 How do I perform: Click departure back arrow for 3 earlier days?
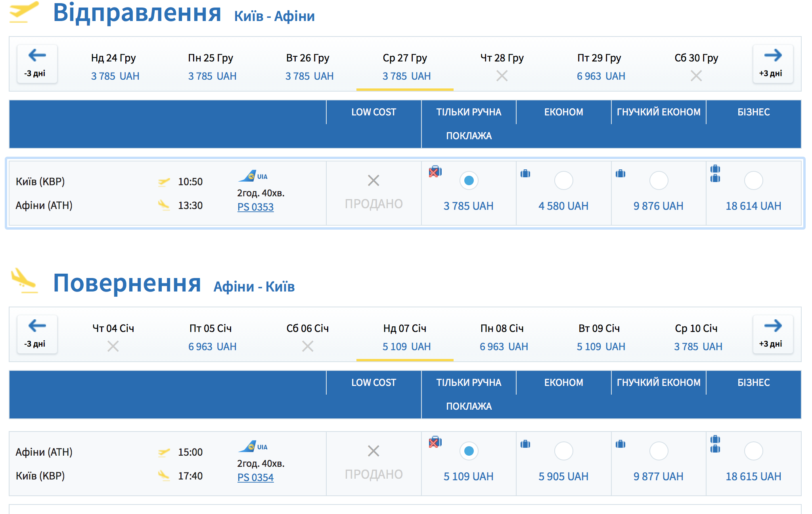[37, 63]
